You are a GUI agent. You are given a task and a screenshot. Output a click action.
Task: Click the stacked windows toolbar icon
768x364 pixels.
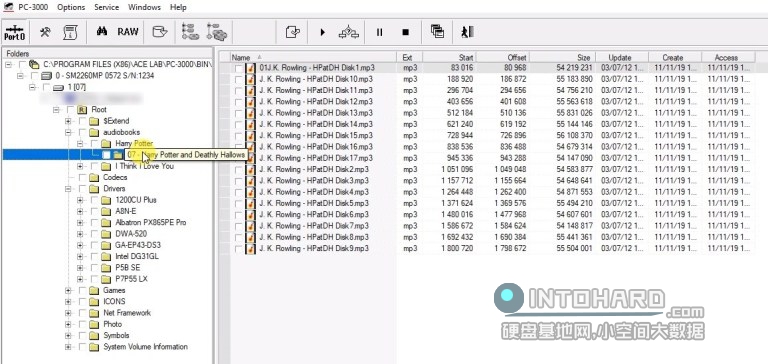tap(437, 32)
